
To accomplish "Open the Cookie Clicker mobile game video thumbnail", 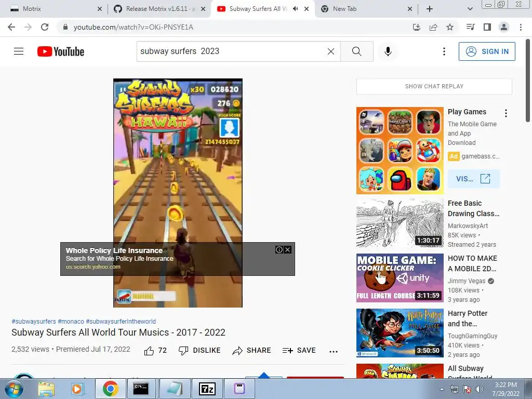I will click(400, 278).
